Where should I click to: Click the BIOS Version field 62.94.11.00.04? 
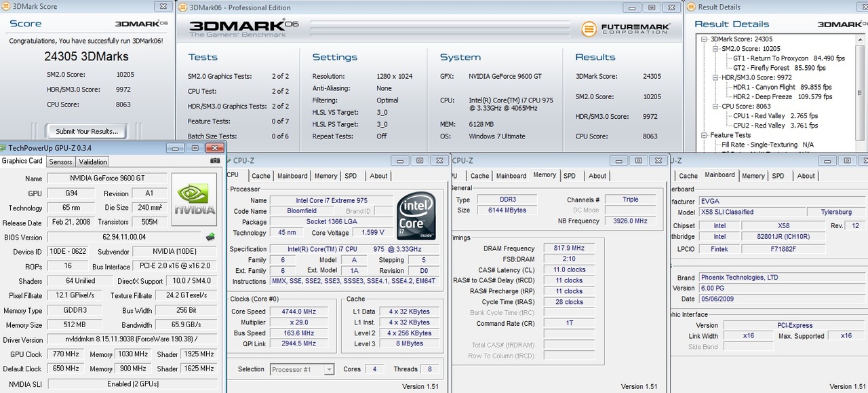125,238
